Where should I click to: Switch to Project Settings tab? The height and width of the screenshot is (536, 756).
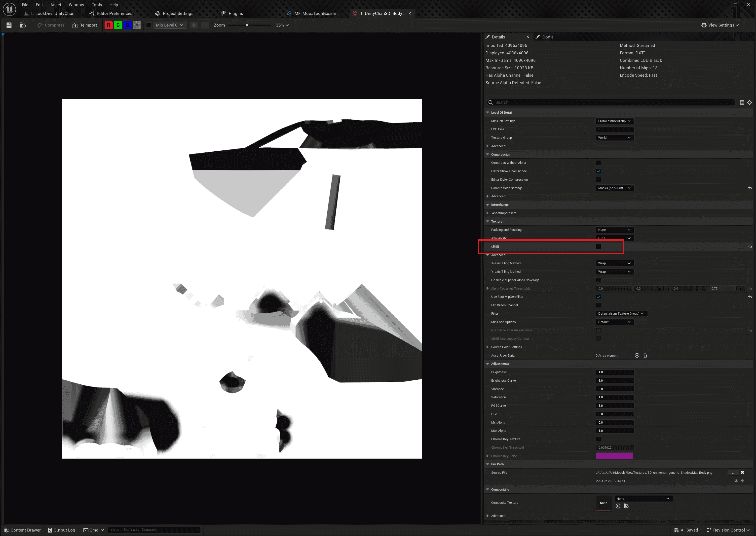click(174, 14)
